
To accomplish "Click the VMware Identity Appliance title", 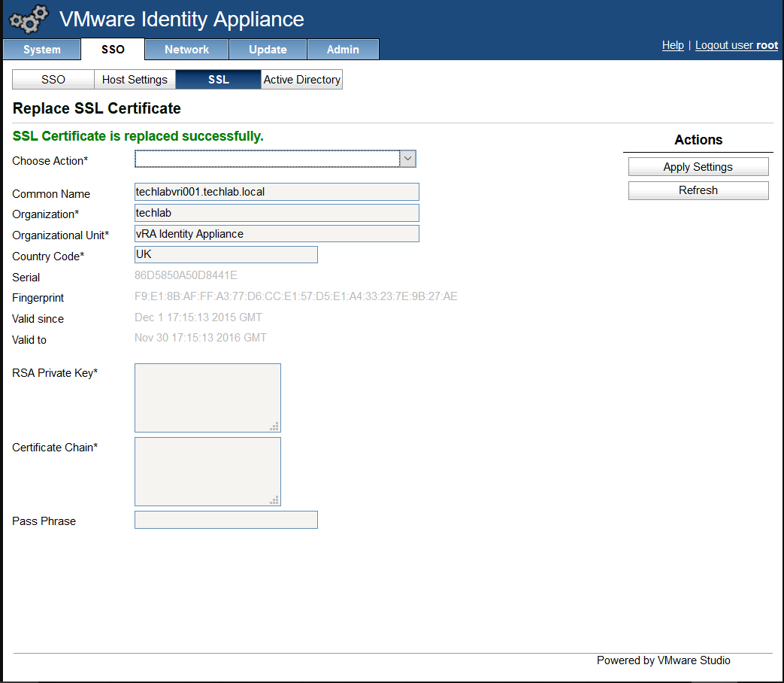I will pyautogui.click(x=181, y=20).
